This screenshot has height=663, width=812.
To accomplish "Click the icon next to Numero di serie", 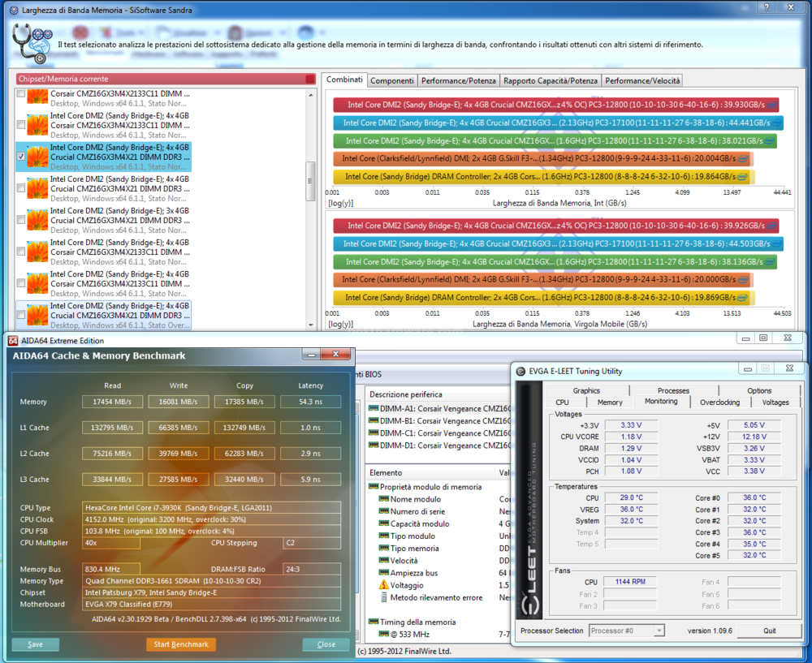I will point(384,511).
